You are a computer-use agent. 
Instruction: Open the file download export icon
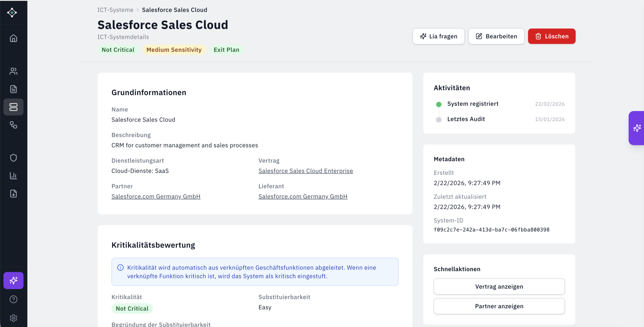pyautogui.click(x=13, y=194)
